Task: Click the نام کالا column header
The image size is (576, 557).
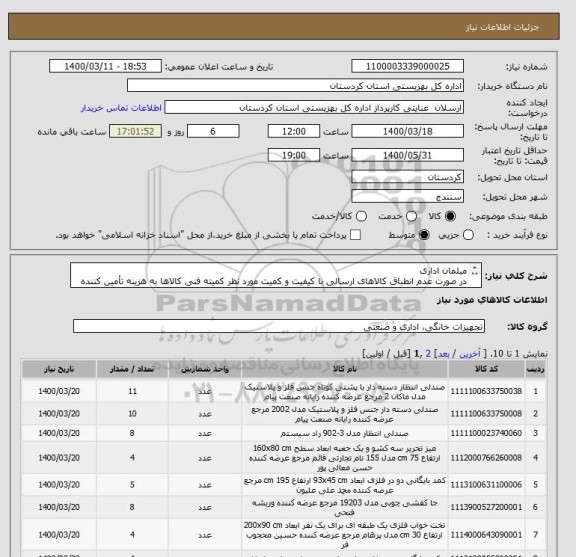Action: (345, 369)
